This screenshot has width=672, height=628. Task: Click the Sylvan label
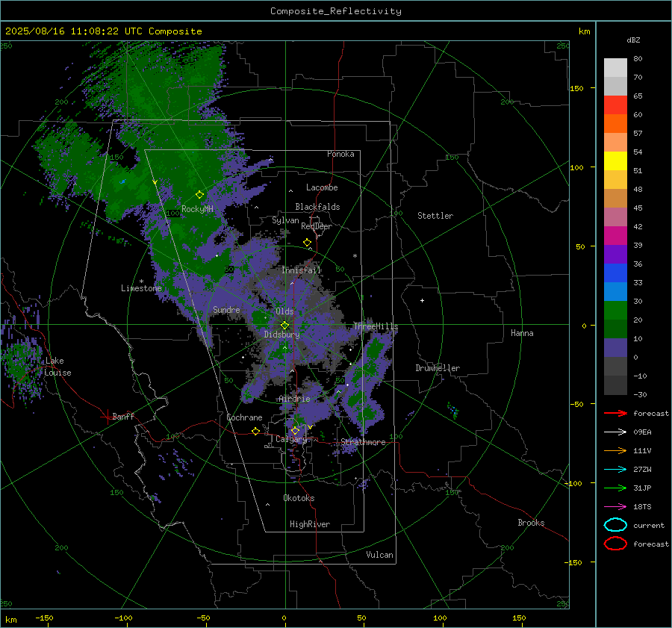tap(285, 220)
